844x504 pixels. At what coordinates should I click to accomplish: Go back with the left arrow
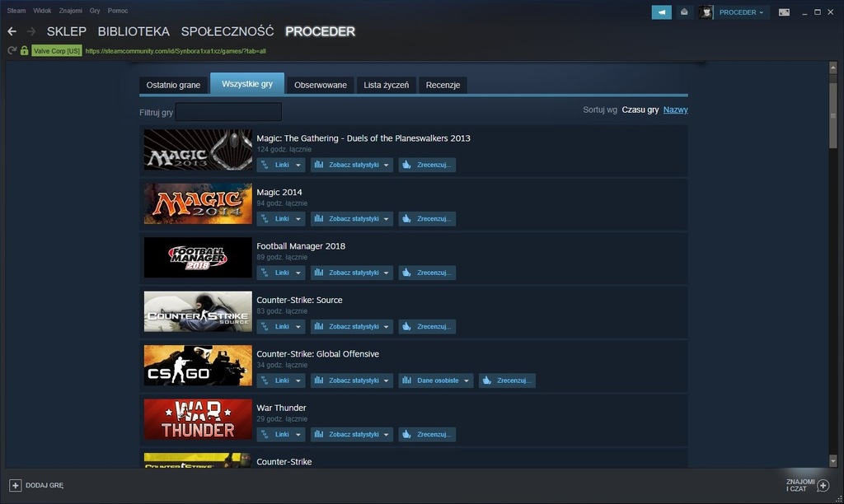[x=12, y=32]
